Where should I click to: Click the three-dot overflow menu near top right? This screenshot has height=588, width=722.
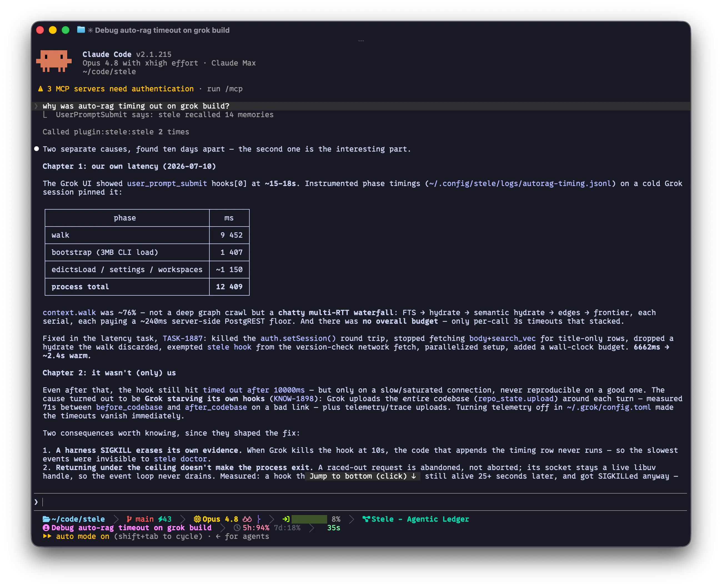tap(361, 41)
